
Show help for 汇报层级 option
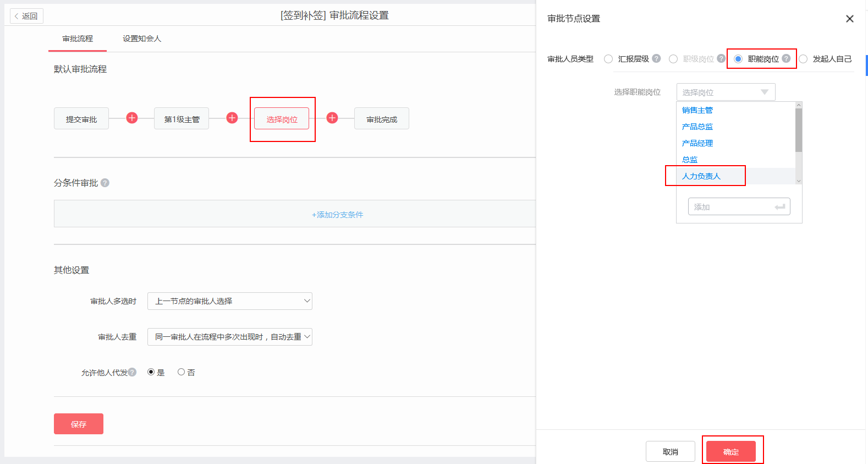point(656,58)
